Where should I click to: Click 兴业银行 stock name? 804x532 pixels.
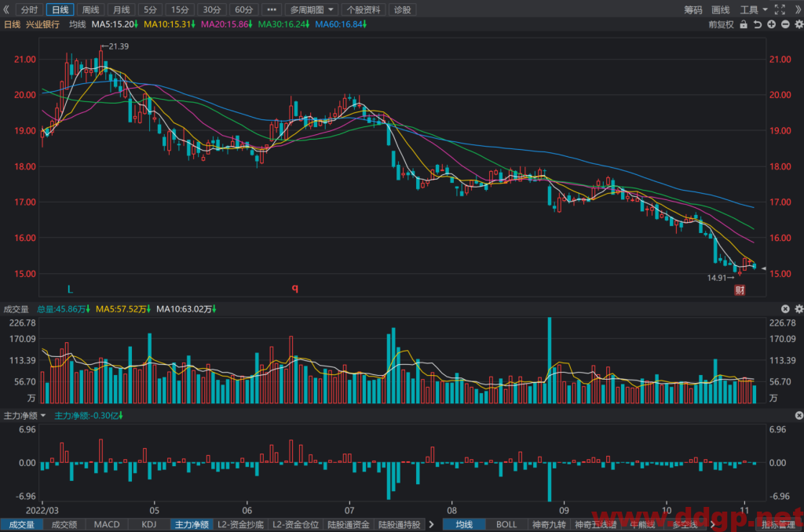point(42,24)
